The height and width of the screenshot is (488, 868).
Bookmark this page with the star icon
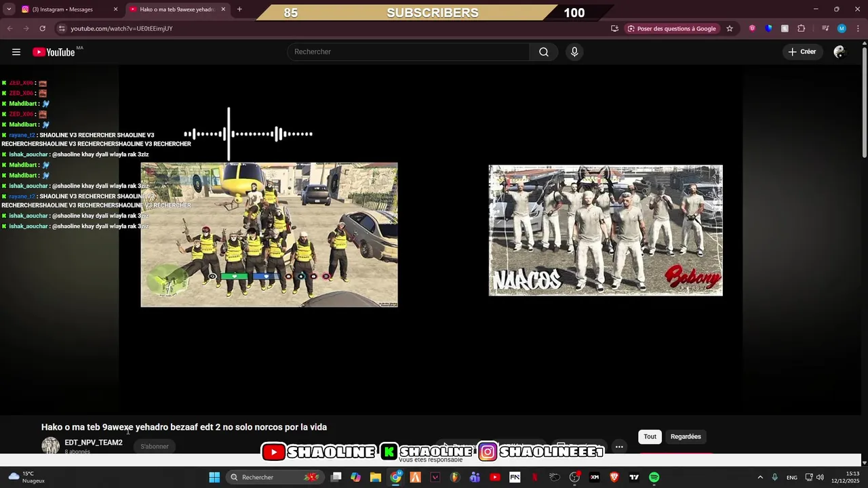(x=730, y=28)
